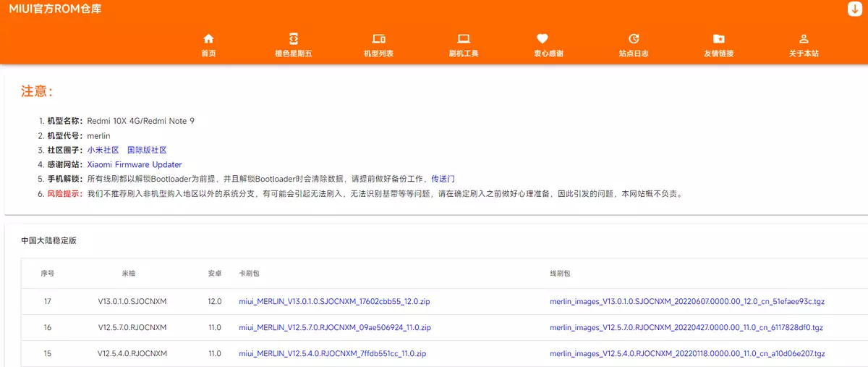Click the 中国大陆稳定版 section heading
Screen dimensions: 868x367
click(48, 240)
